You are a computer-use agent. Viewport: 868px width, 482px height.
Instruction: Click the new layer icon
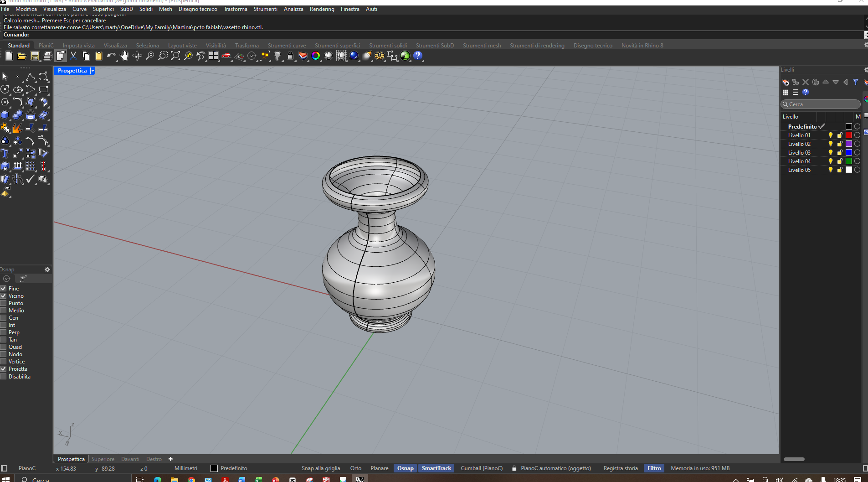pyautogui.click(x=786, y=82)
